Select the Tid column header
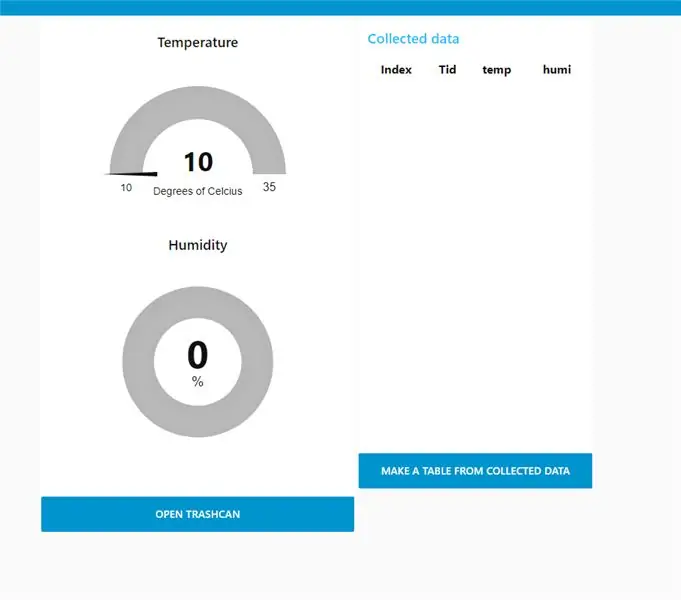The image size is (681, 600). pyautogui.click(x=447, y=70)
